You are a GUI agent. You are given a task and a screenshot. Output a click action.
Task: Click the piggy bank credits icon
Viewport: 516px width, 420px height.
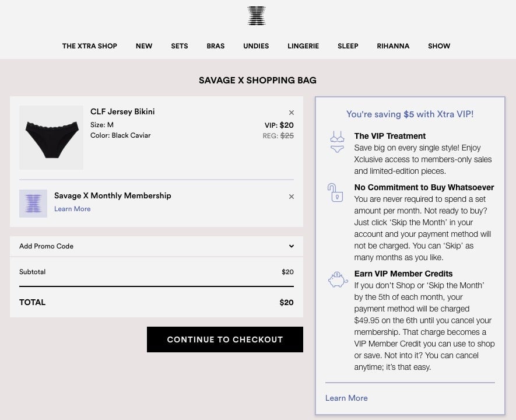click(338, 279)
